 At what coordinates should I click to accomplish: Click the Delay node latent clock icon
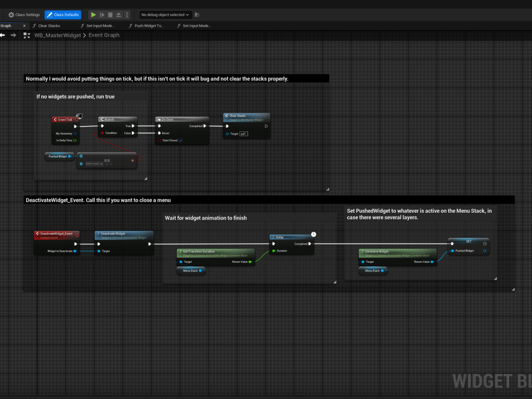tap(313, 235)
